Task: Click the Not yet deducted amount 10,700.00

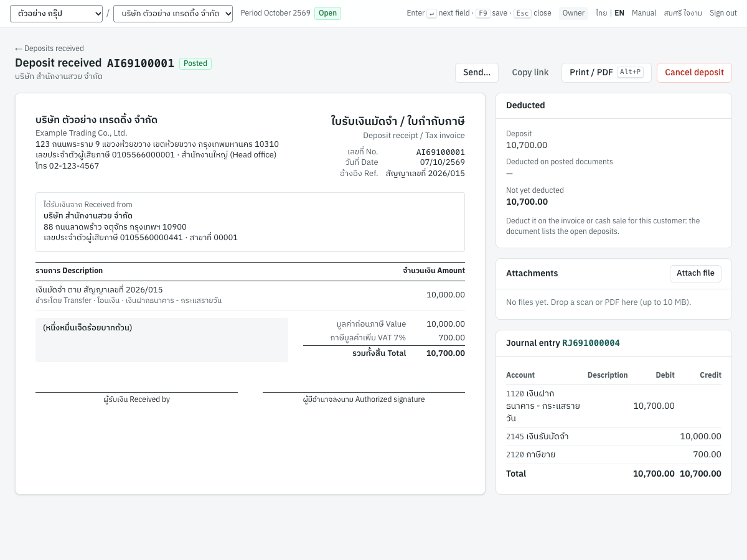Action: click(x=527, y=202)
